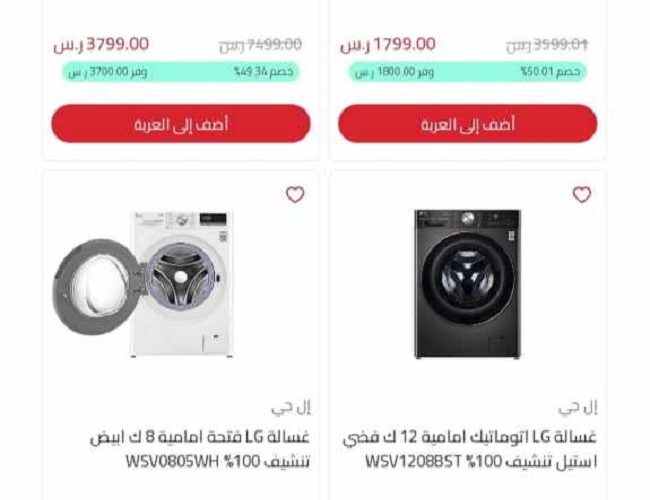This screenshot has width=650, height=500.
Task: Open the white LG washer product image
Action: tap(143, 284)
